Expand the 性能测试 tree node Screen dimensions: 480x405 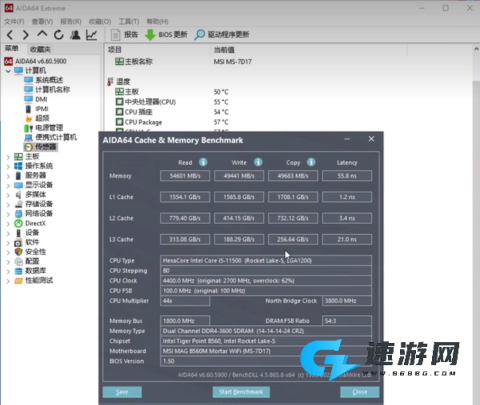[8, 281]
